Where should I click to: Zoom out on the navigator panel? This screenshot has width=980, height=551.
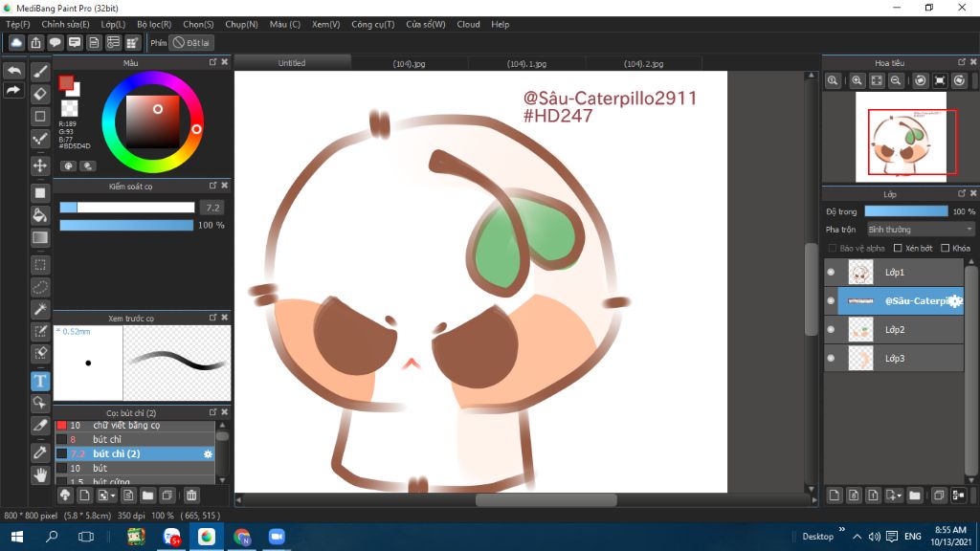point(896,80)
